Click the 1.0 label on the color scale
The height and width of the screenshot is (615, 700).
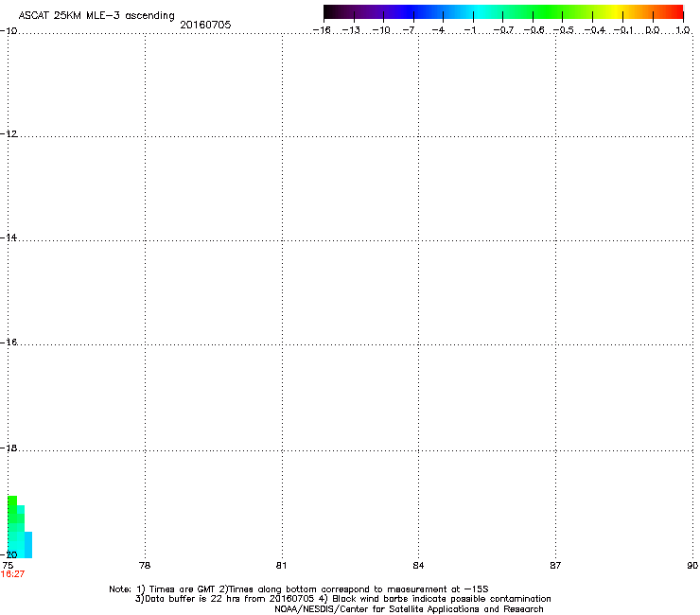coord(683,30)
